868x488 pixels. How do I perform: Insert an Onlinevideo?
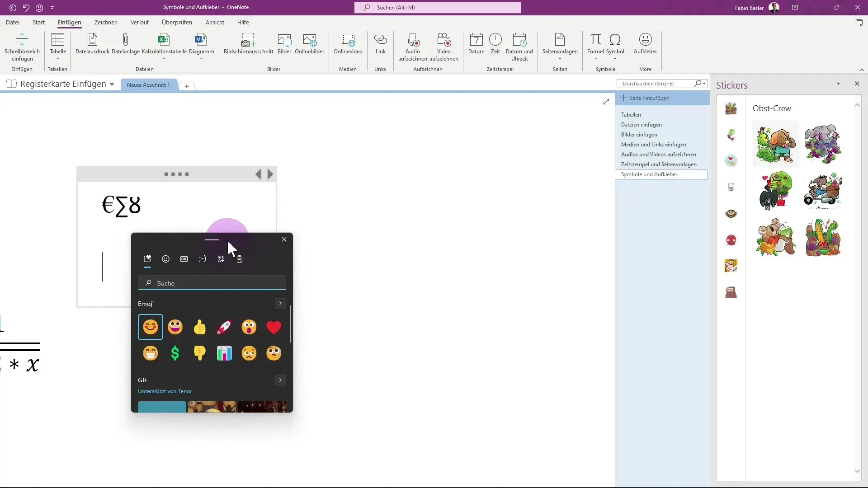pyautogui.click(x=348, y=44)
